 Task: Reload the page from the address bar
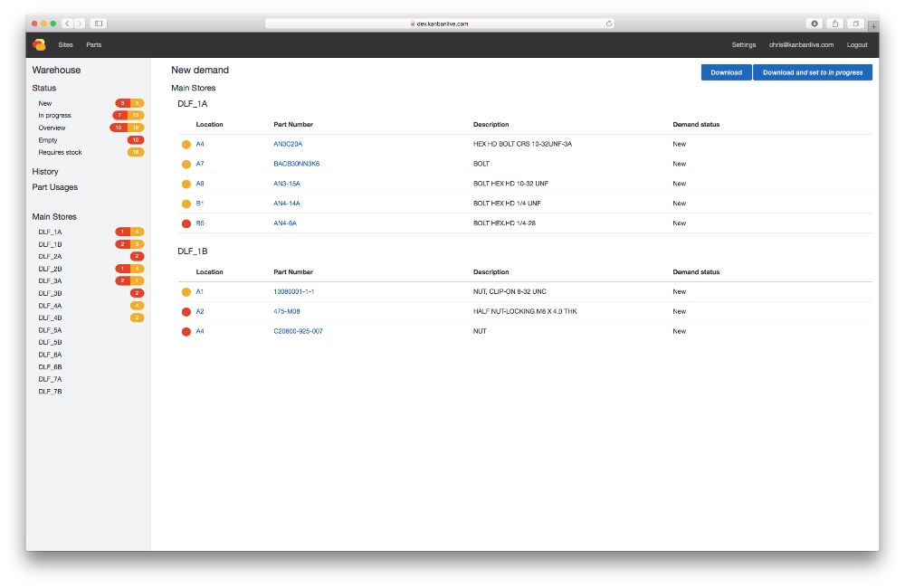[609, 24]
